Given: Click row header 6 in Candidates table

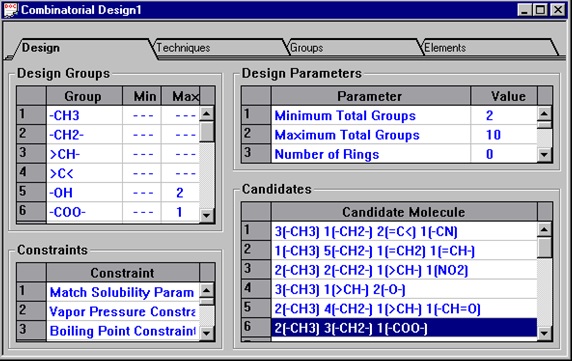Looking at the screenshot, I should 256,327.
